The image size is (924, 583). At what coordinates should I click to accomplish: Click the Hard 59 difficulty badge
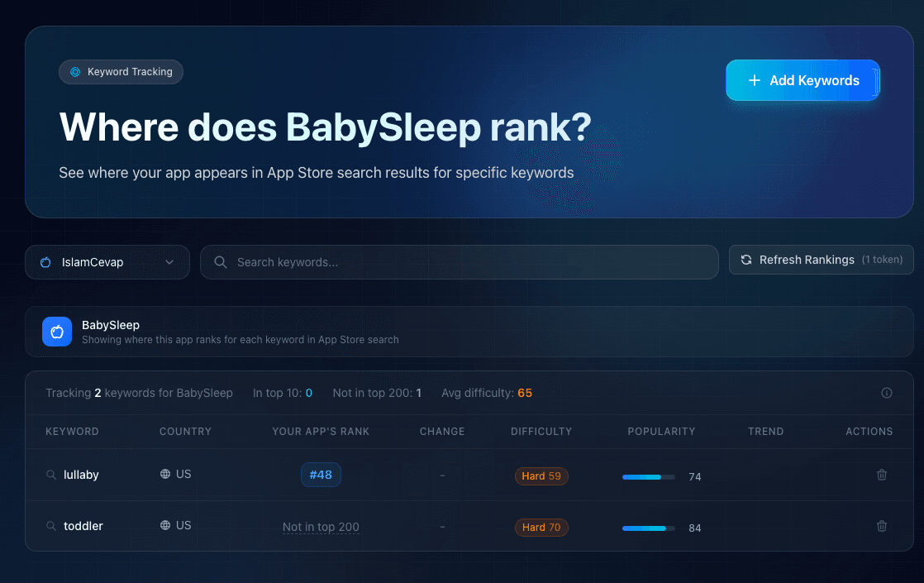(x=541, y=475)
